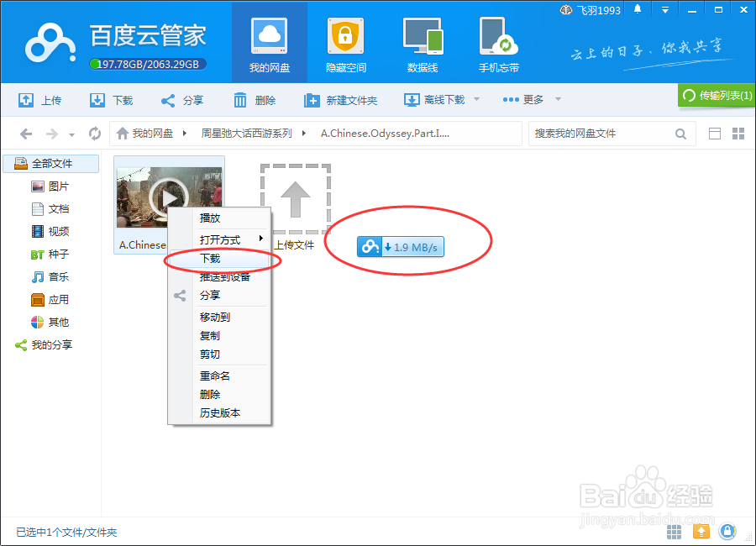The height and width of the screenshot is (546, 756).
Task: Choose 分享 from the context menu
Action: 221,295
